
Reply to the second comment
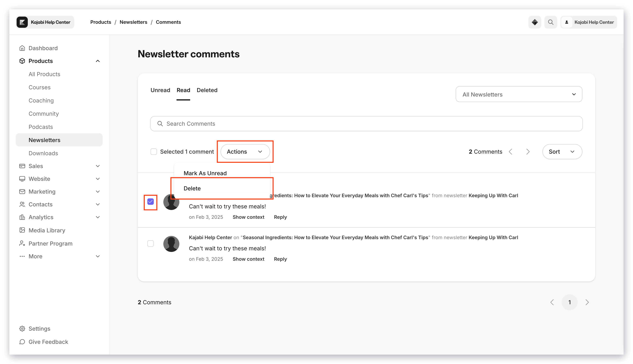[x=280, y=259]
